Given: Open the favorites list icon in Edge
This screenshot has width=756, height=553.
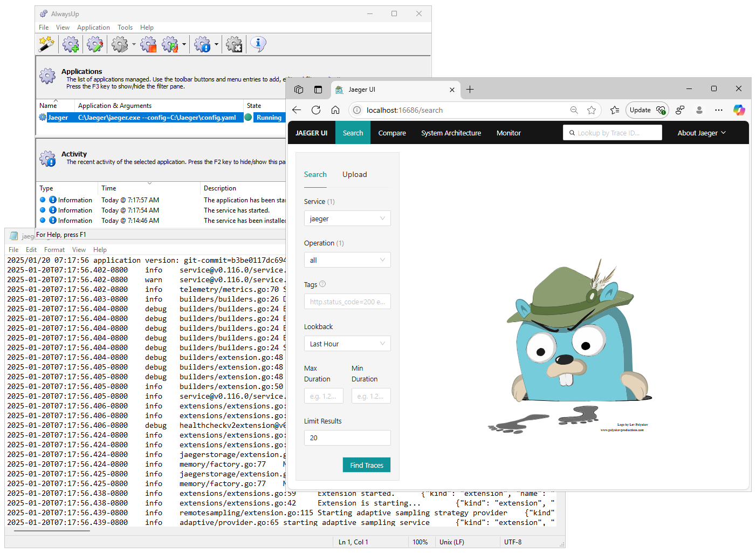Looking at the screenshot, I should (x=615, y=110).
